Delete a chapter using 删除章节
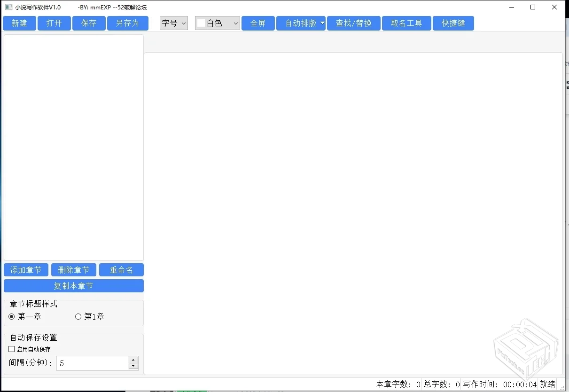The image size is (569, 392). click(73, 270)
